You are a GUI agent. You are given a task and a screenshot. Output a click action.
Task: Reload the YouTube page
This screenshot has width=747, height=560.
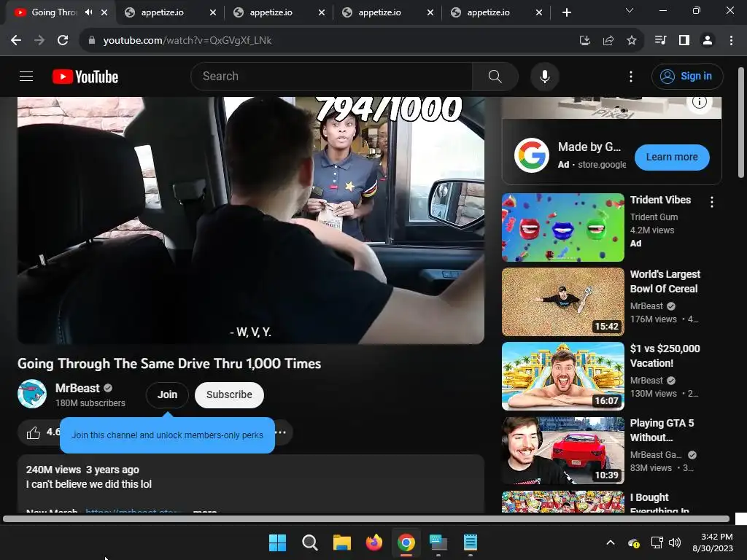(x=63, y=41)
